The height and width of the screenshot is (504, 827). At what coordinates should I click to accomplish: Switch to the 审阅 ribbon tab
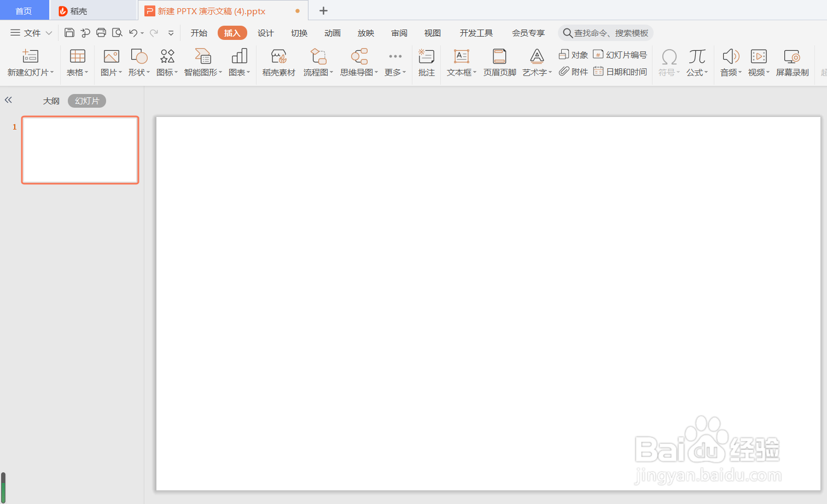tap(399, 33)
